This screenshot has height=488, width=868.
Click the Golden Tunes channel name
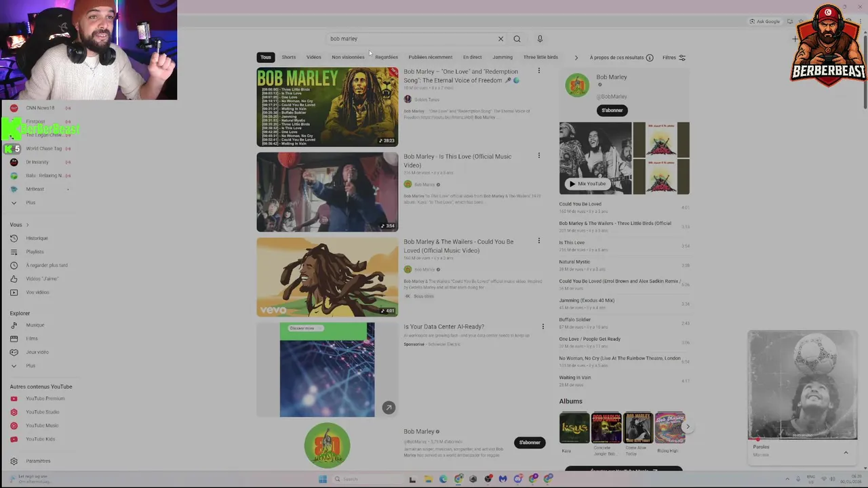427,100
